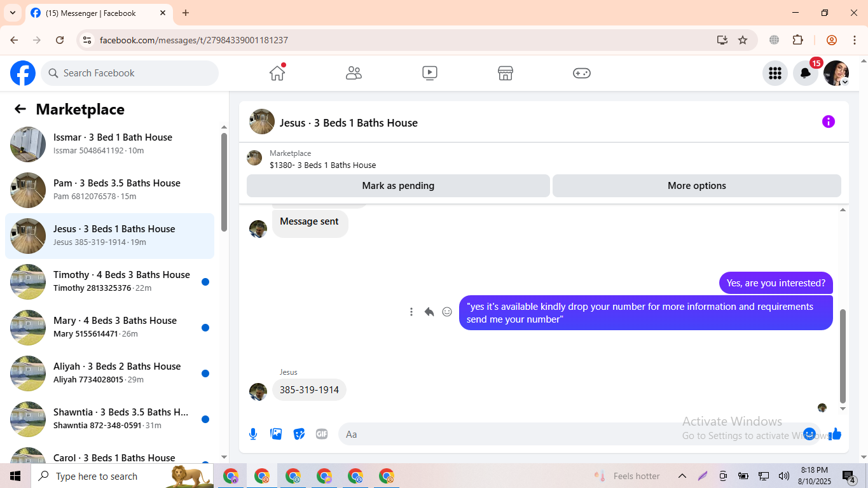Open the tab search dropdown arrow

[x=13, y=13]
